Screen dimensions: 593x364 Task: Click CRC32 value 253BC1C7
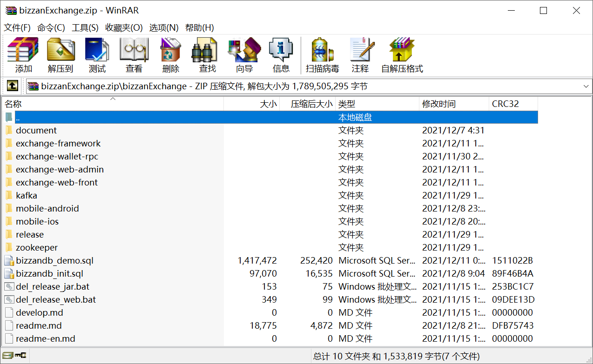coord(513,286)
